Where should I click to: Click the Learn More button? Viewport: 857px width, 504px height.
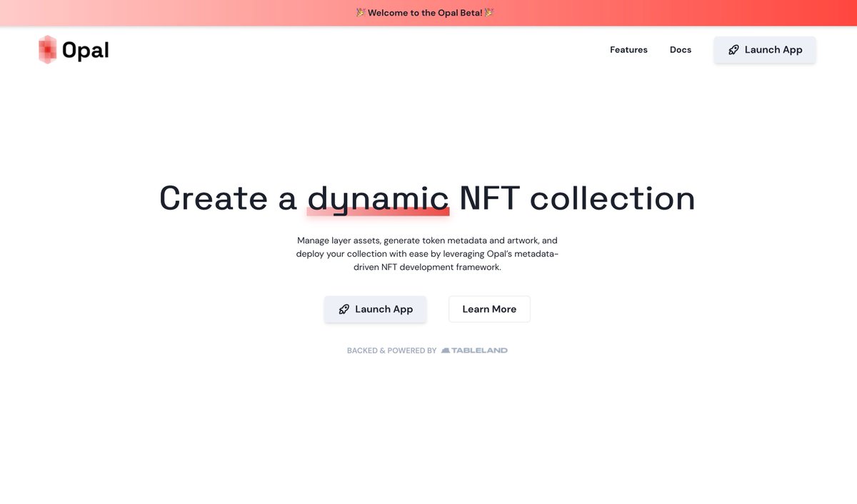pos(489,309)
